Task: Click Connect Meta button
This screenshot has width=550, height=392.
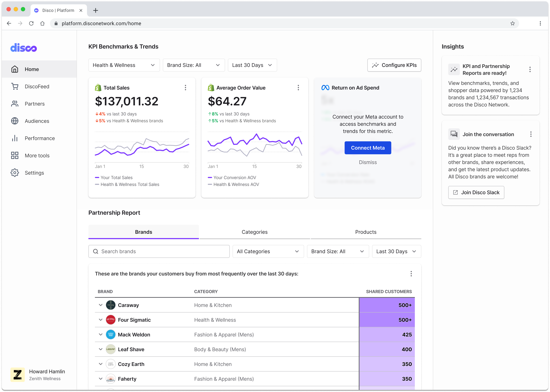Action: coord(368,148)
